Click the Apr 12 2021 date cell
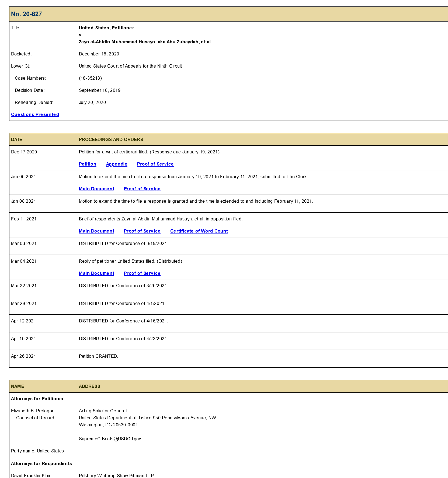Screen dimensions: 448x478 point(23,321)
